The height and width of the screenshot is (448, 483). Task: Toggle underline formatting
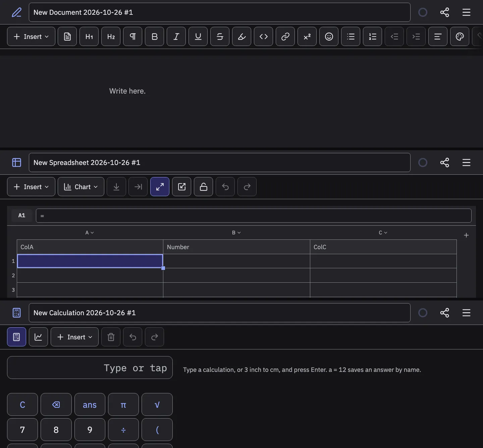[x=198, y=37]
